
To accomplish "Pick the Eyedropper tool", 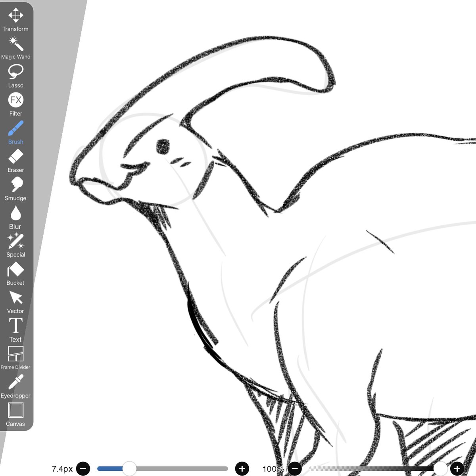I will pyautogui.click(x=15, y=386).
